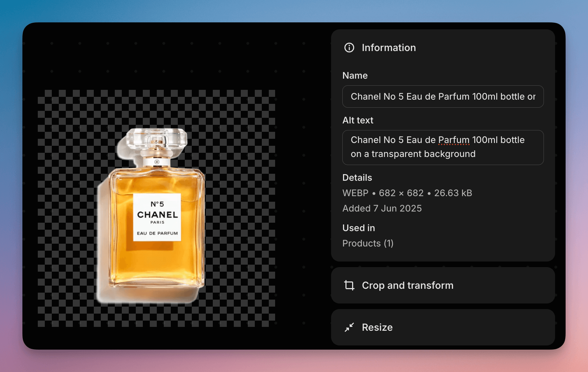Click the Details file size text
Image resolution: width=588 pixels, height=372 pixels.
pos(453,193)
